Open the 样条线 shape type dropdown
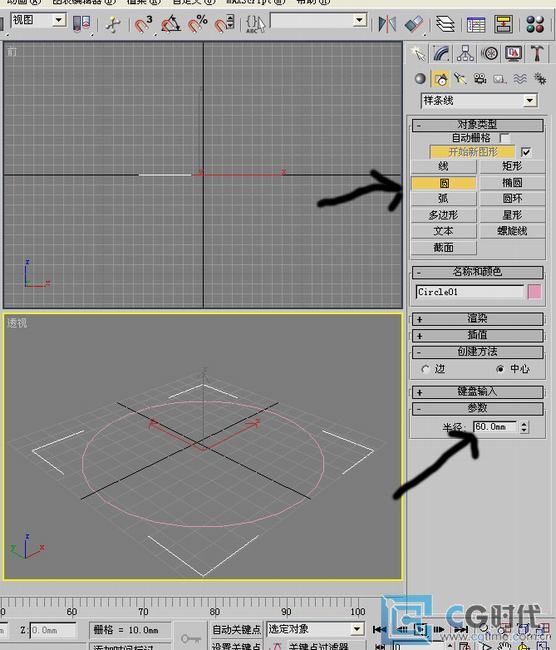 (529, 100)
